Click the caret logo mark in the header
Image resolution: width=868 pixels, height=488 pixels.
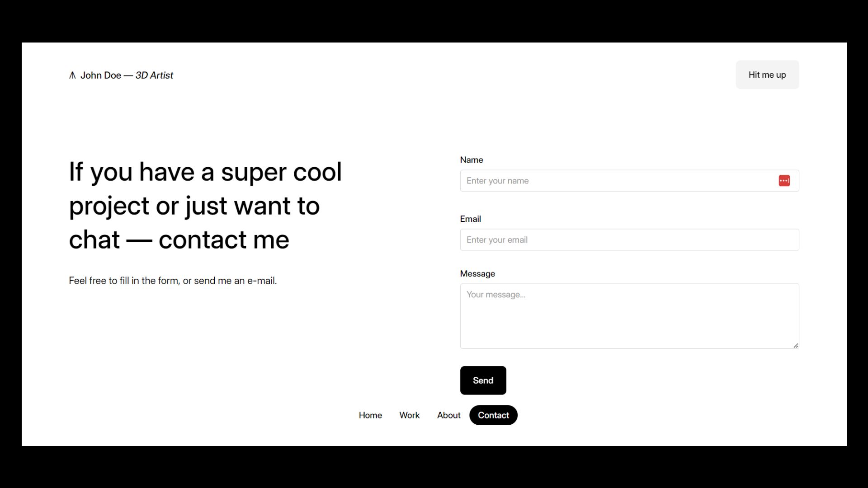72,75
